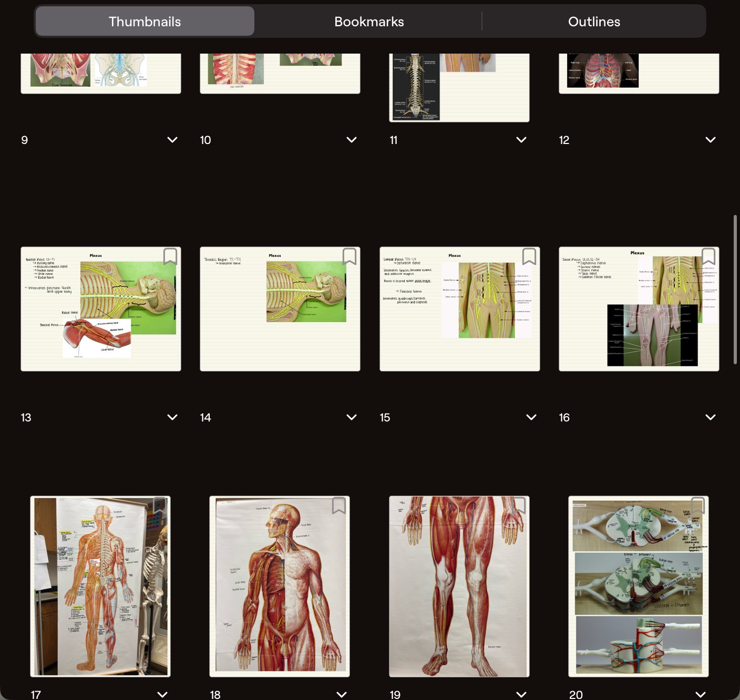Image resolution: width=740 pixels, height=700 pixels.
Task: Open page 13 Brachial Plexus thumbnail
Action: tap(101, 309)
